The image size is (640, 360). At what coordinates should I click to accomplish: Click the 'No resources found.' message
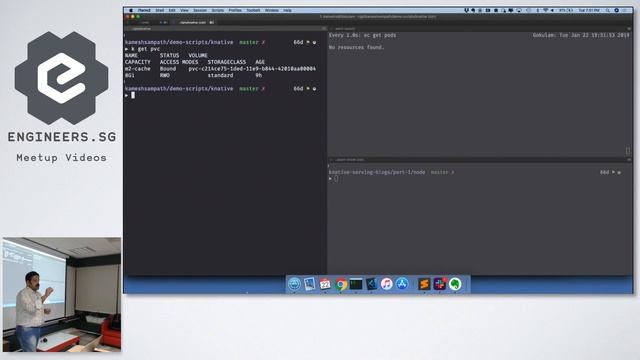point(356,47)
